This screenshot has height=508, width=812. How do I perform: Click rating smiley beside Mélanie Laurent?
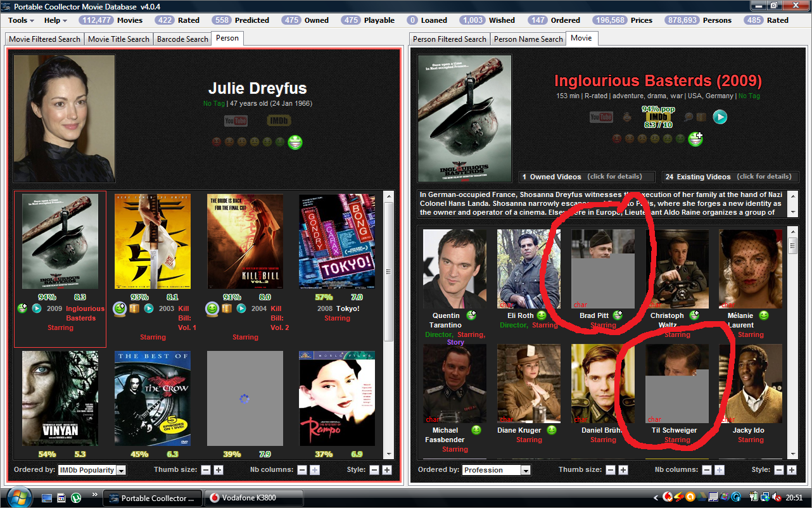(x=764, y=315)
